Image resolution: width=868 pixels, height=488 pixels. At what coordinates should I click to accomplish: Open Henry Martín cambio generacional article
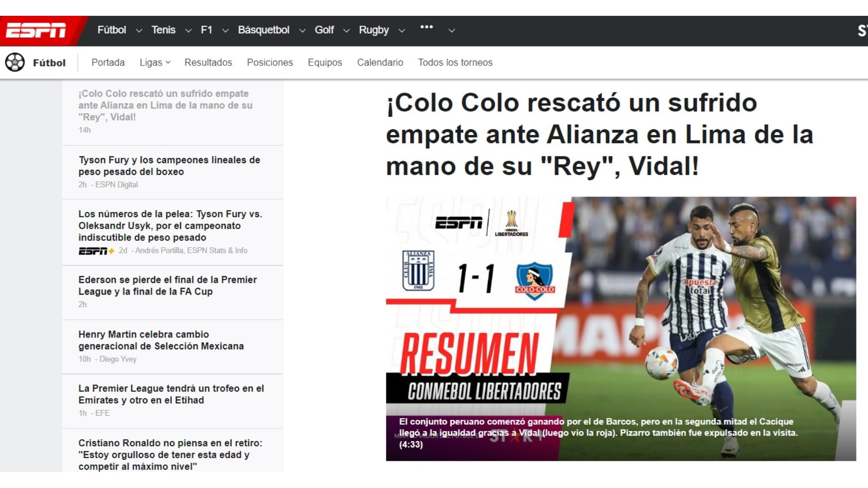161,340
